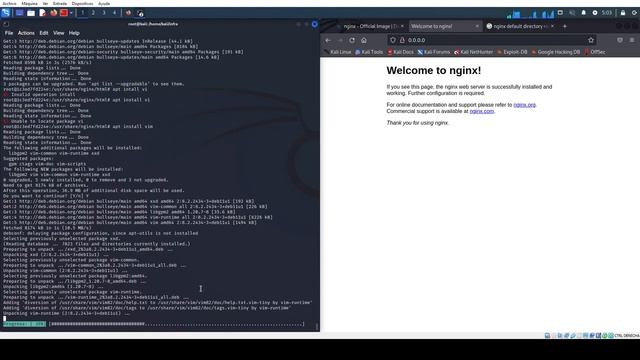Open Kali Docs bookmark
The height and width of the screenshot is (360, 640).
coord(400,52)
